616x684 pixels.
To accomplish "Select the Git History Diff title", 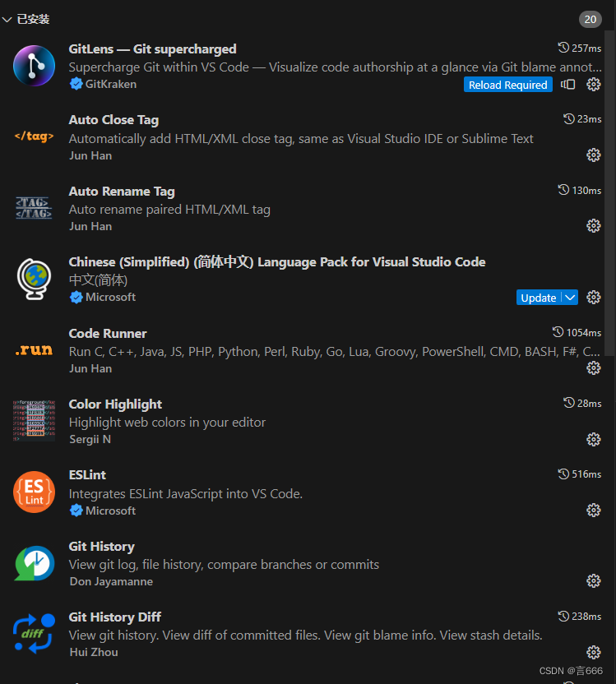I will coord(115,617).
